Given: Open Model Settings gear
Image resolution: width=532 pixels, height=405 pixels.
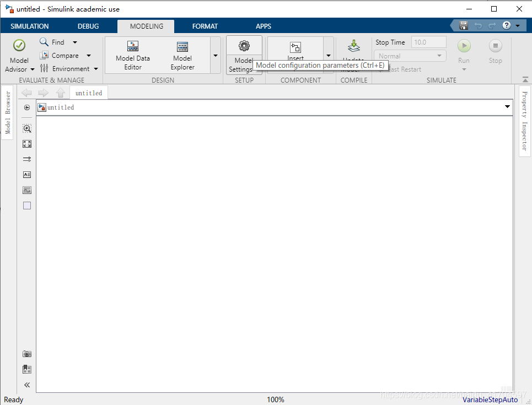Looking at the screenshot, I should coord(244,47).
